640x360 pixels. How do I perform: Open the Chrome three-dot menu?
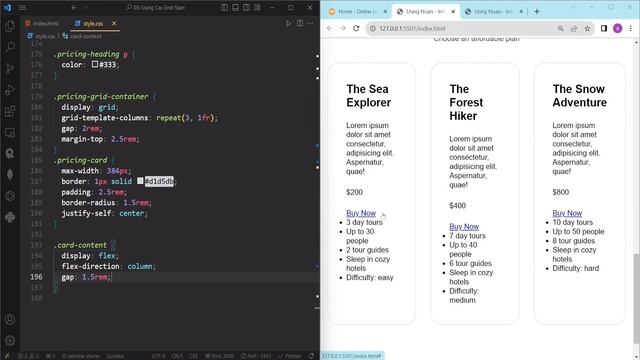631,28
